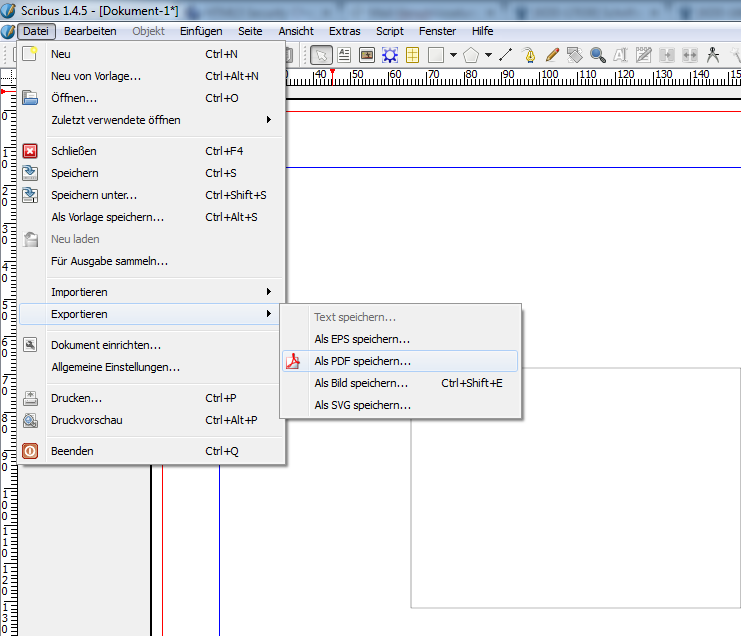Viewport: 741px width, 636px height.
Task: Choose the Zoom magnifier tool
Action: coord(598,55)
